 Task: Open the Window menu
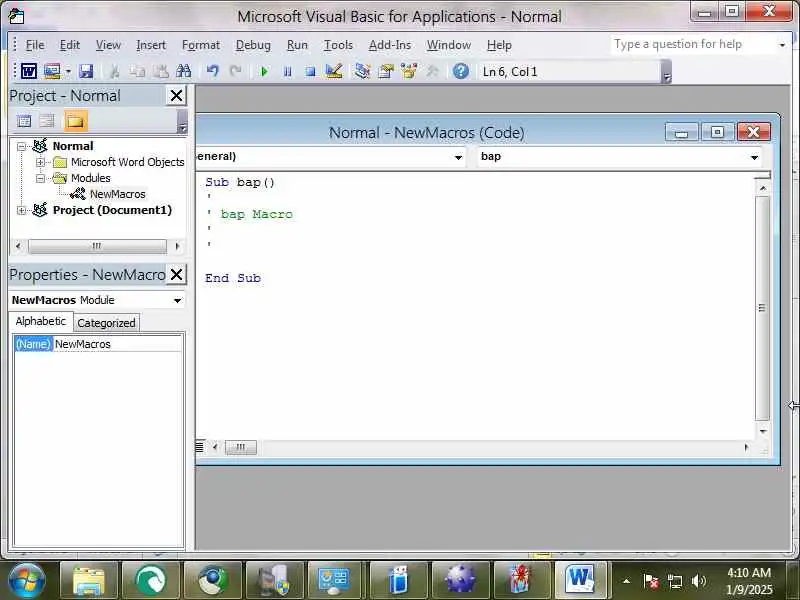point(448,45)
